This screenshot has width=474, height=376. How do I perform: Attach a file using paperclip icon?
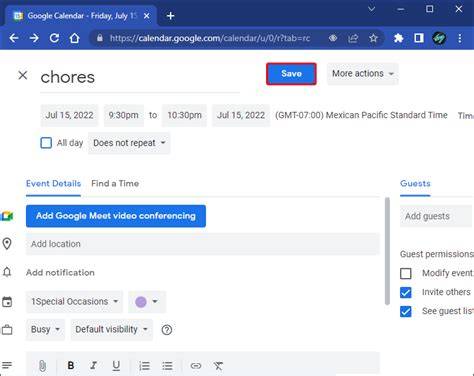coord(42,366)
